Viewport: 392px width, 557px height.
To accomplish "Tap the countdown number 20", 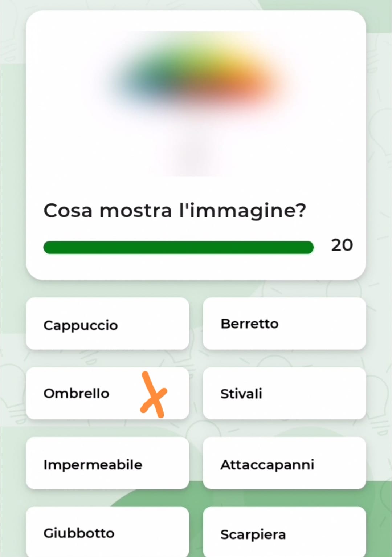I will (x=342, y=245).
